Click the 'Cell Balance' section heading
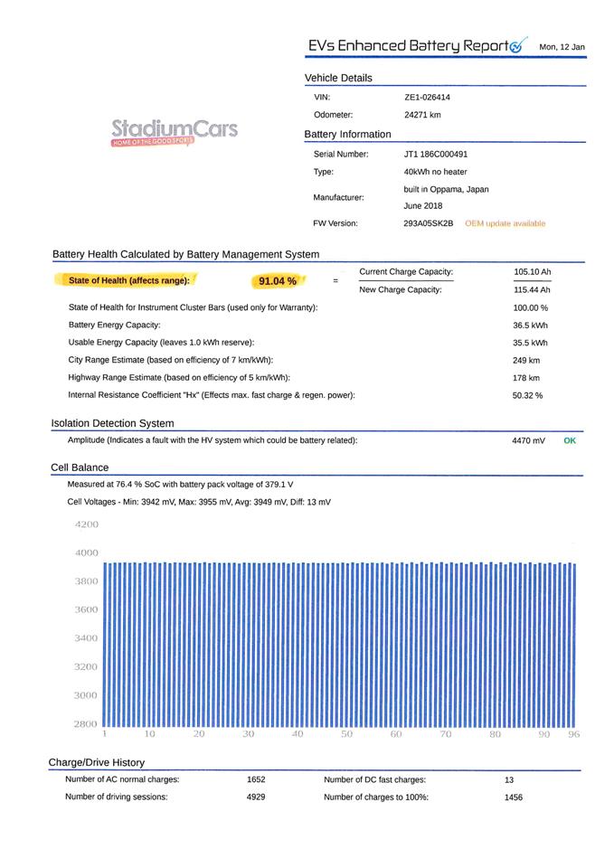 click(80, 467)
